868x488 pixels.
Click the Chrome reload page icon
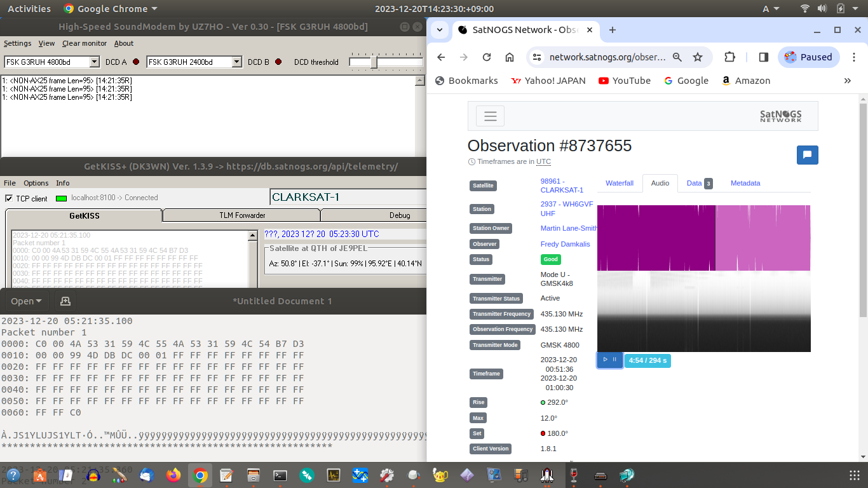pyautogui.click(x=487, y=57)
